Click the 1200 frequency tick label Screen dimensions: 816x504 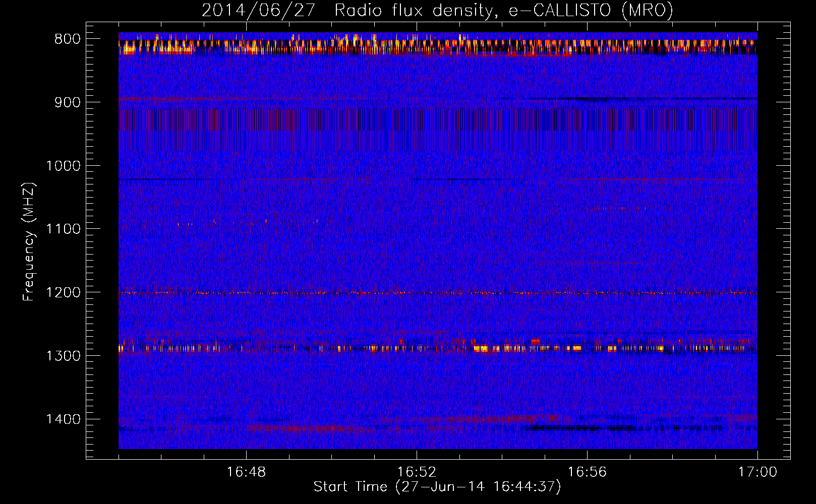pyautogui.click(x=63, y=292)
